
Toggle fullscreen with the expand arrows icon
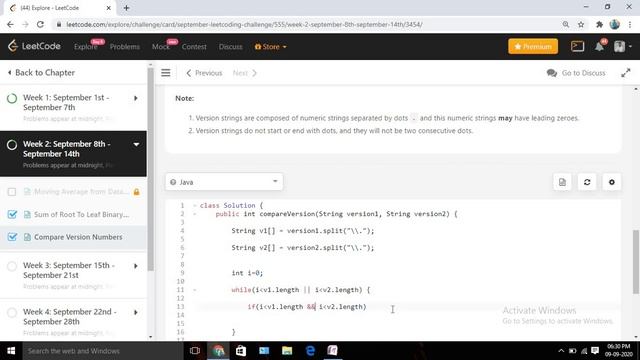coord(625,73)
